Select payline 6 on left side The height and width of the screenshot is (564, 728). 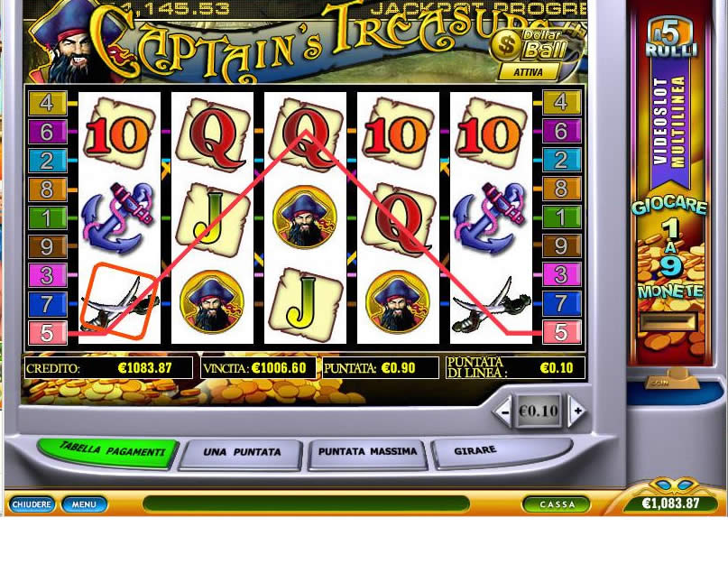coord(47,132)
